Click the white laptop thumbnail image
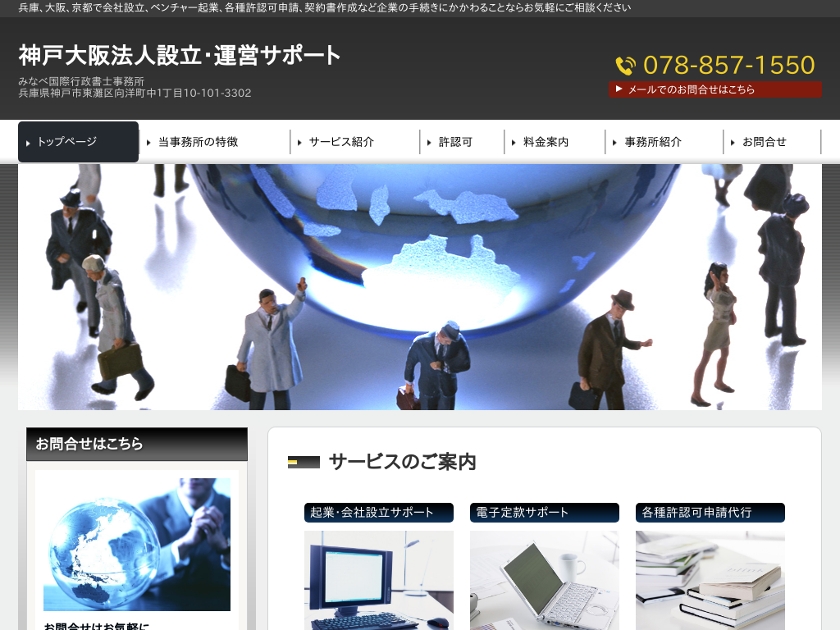 (x=545, y=579)
